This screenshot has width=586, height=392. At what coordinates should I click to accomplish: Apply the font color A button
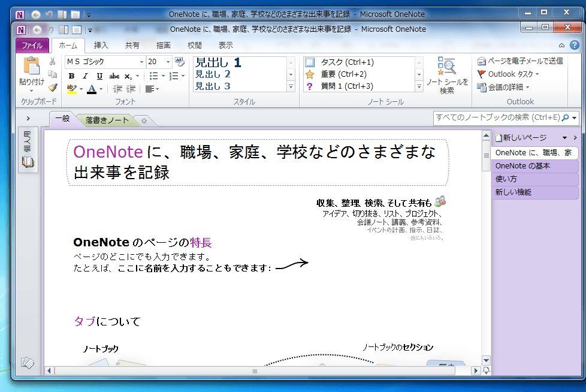(x=92, y=89)
